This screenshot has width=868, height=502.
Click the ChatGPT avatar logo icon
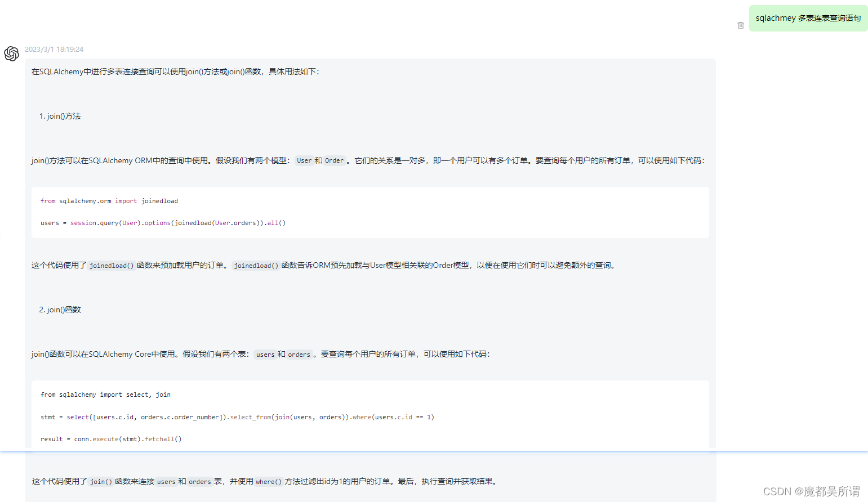[x=12, y=53]
